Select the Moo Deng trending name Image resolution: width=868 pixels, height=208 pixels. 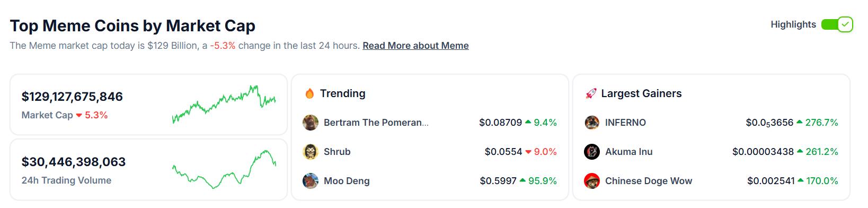347,181
